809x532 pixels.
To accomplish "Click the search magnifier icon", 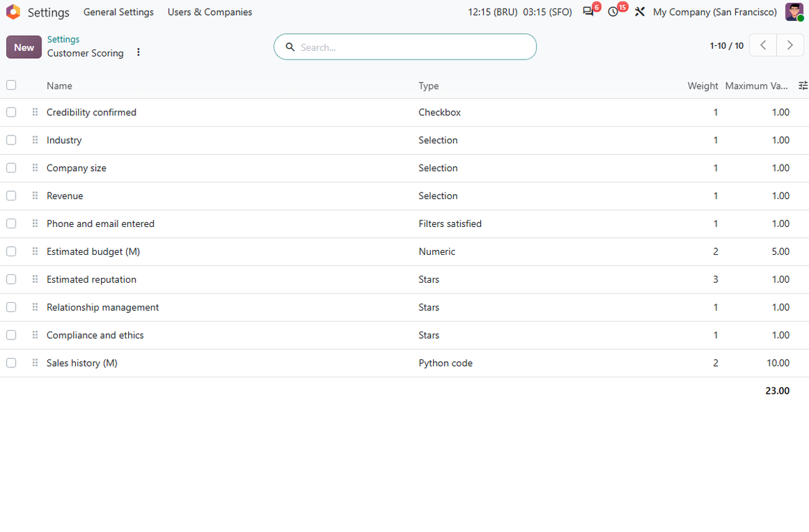I will 290,47.
